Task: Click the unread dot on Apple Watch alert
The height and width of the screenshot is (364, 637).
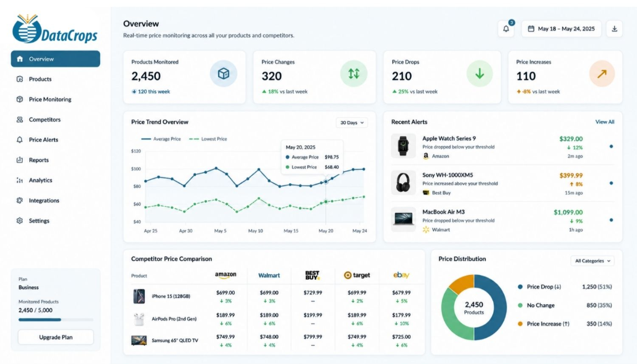Action: pos(611,146)
